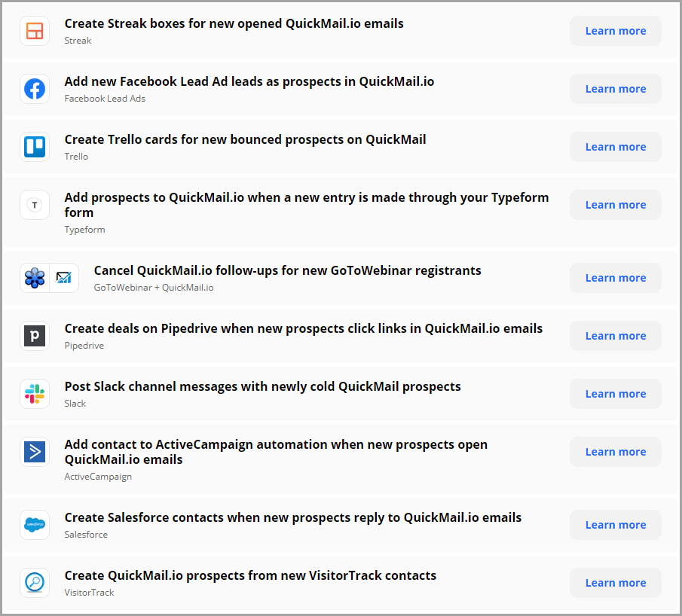Click the Streak app icon

(x=35, y=31)
